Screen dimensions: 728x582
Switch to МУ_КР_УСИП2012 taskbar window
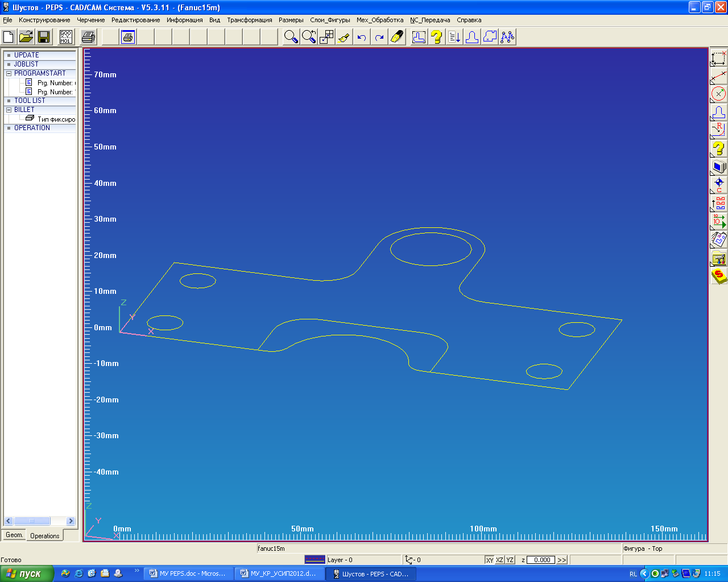279,573
